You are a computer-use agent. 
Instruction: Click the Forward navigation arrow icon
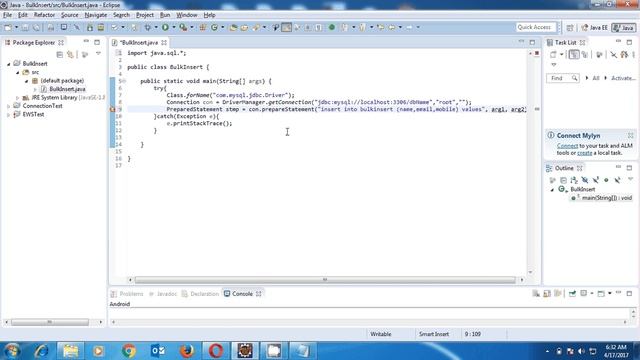409,27
